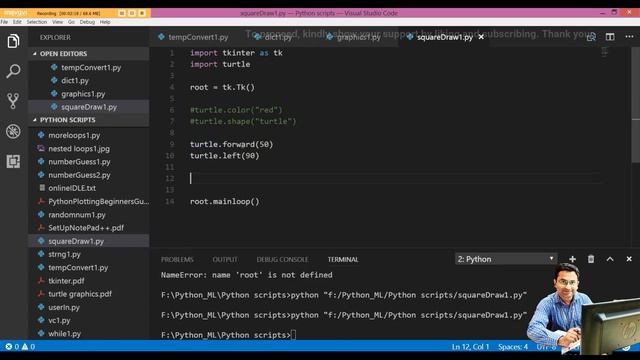Click on the 'root.mainloop()' code line
Viewport: 640px width, 360px height.
(224, 201)
